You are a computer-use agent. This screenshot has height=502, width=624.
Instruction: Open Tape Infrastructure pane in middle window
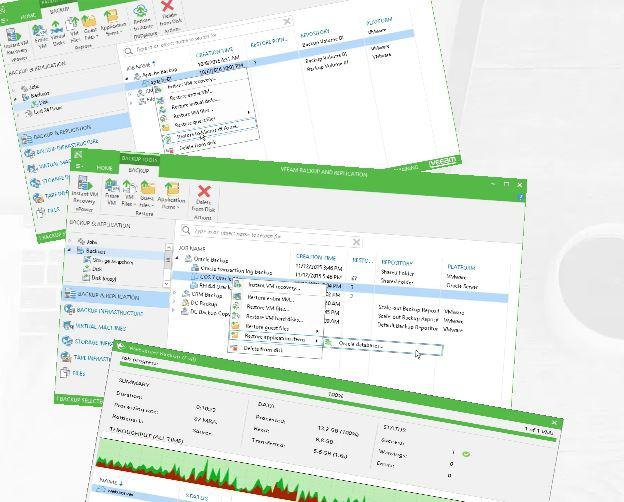point(87,357)
